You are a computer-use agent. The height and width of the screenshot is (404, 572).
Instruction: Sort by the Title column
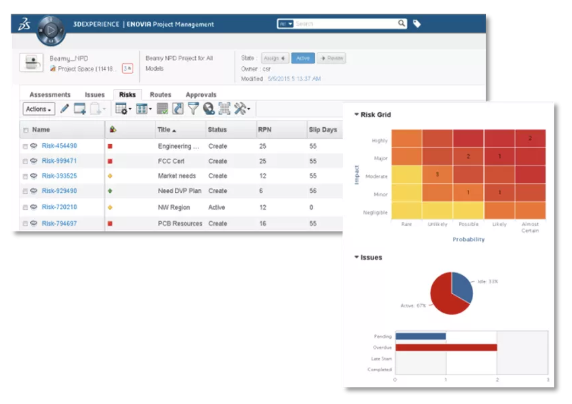pyautogui.click(x=166, y=130)
